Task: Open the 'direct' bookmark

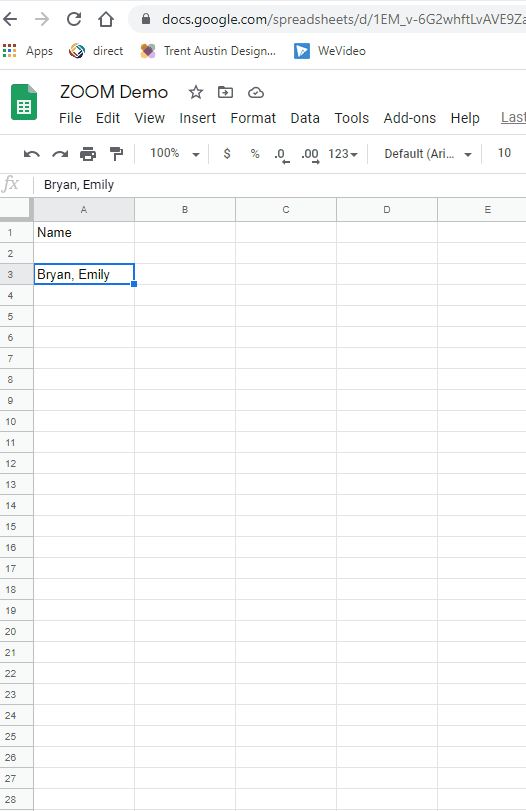Action: coord(96,51)
